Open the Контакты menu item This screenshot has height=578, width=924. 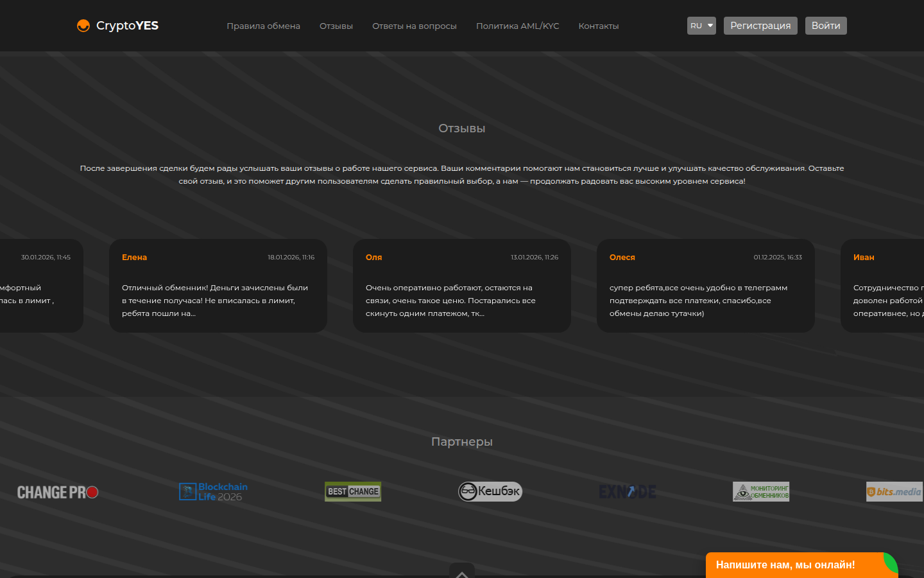(x=599, y=26)
